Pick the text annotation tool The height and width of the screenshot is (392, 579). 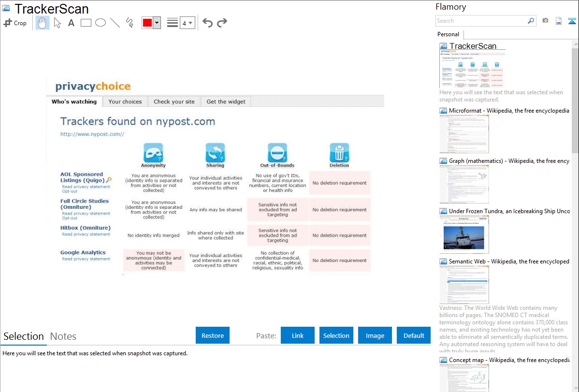click(71, 23)
